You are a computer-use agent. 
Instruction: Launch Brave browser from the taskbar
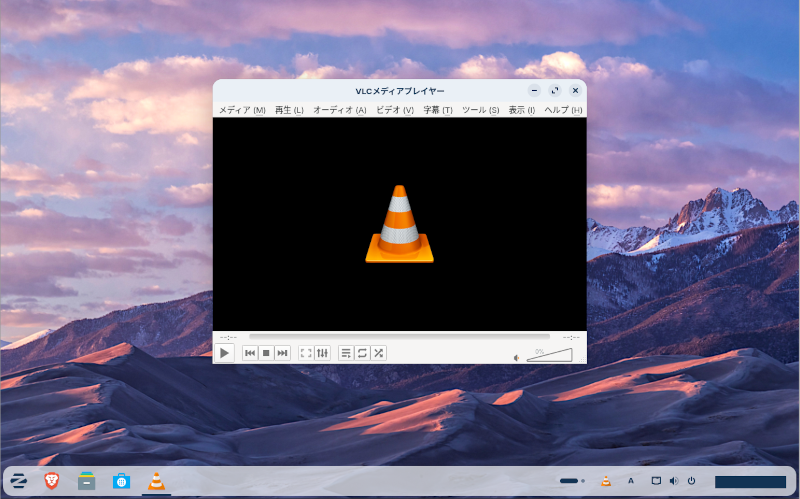[x=52, y=481]
